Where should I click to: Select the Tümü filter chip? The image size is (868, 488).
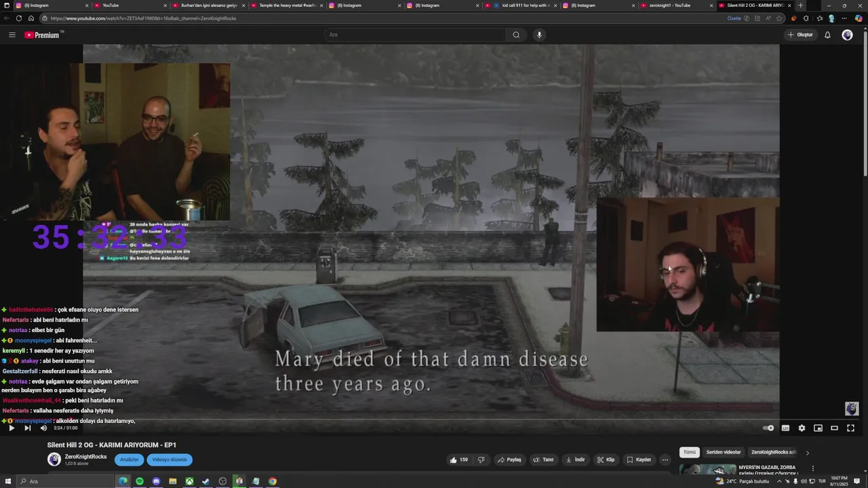coord(690,452)
